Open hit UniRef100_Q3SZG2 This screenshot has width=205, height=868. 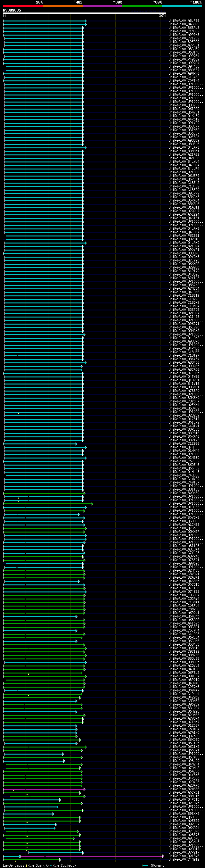184,105
